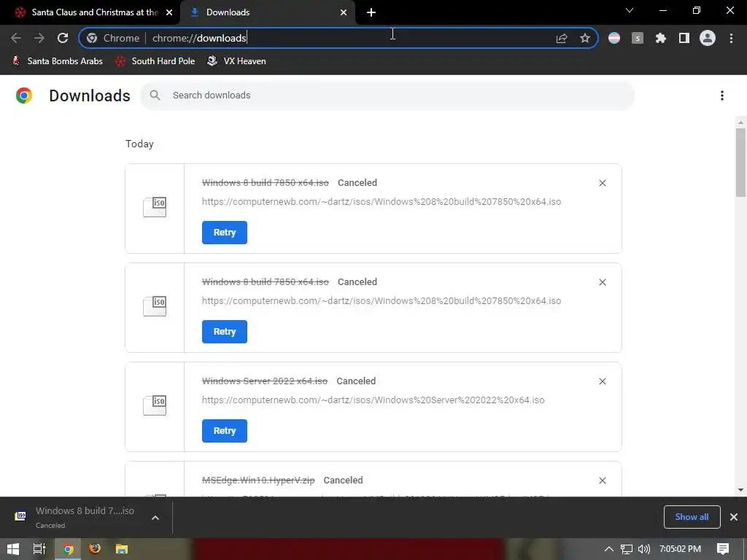Click the downloads page vertical scrollbar thumb
Image resolution: width=747 pixels, height=560 pixels.
(x=740, y=162)
